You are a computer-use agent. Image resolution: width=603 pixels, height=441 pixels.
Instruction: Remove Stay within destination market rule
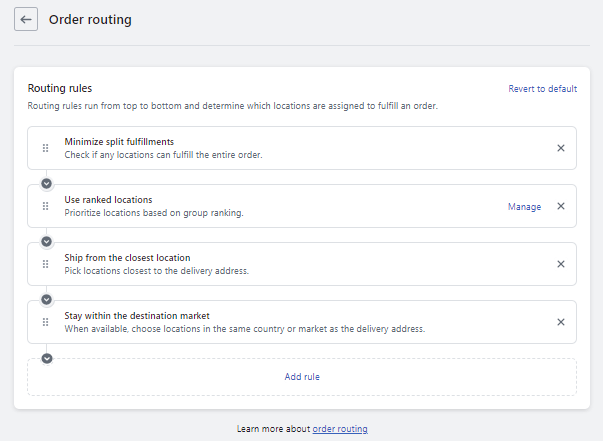560,322
